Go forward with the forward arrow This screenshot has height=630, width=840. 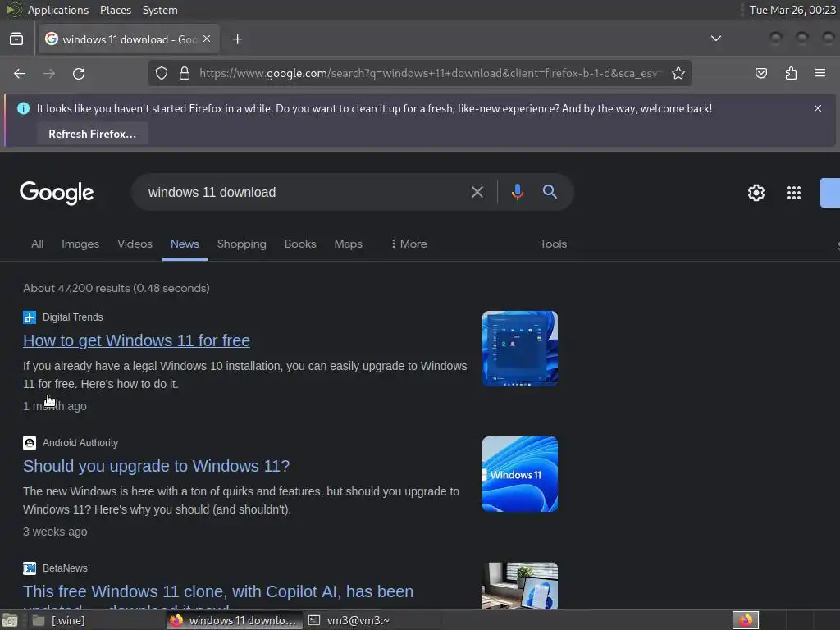point(49,73)
